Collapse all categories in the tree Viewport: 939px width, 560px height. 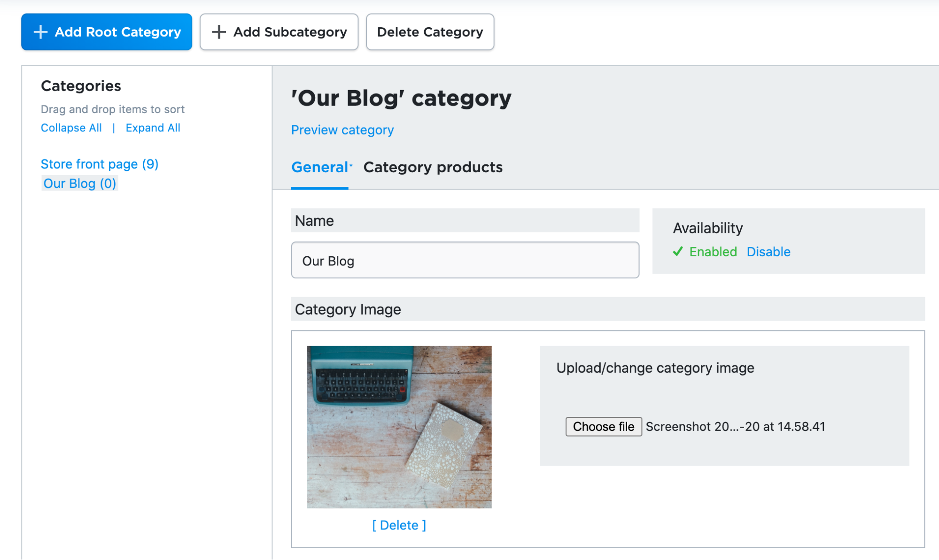coord(71,127)
